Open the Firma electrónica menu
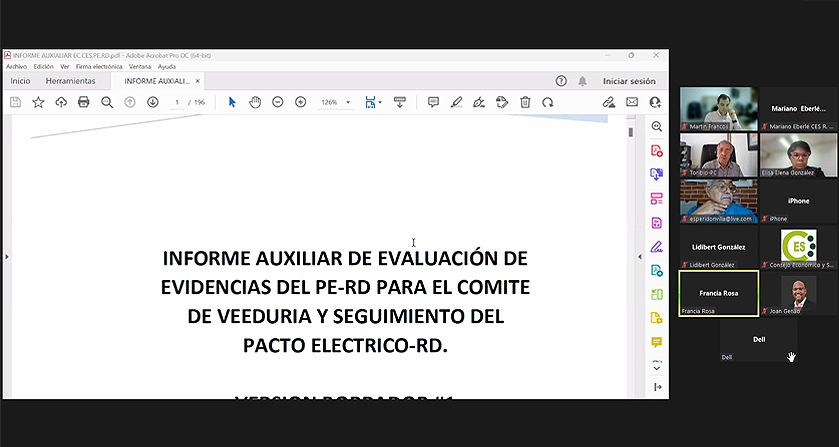Viewport: 839px width, 447px height. click(99, 66)
